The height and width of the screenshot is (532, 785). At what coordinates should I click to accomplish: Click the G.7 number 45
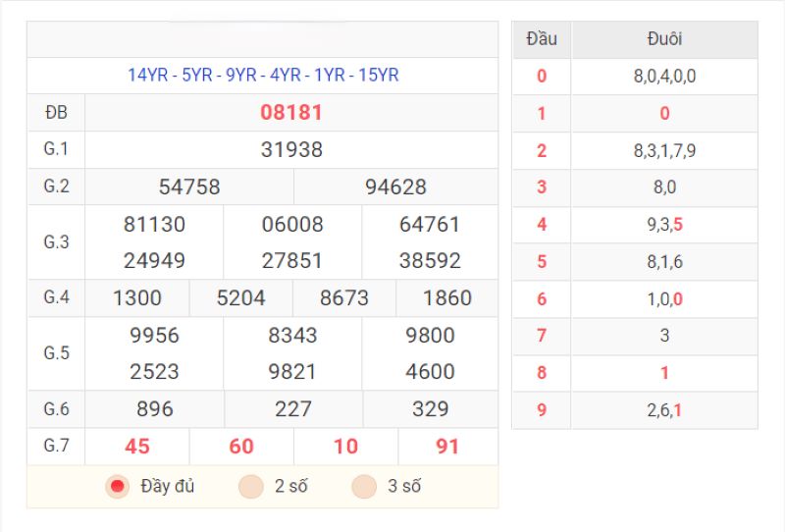tap(137, 447)
